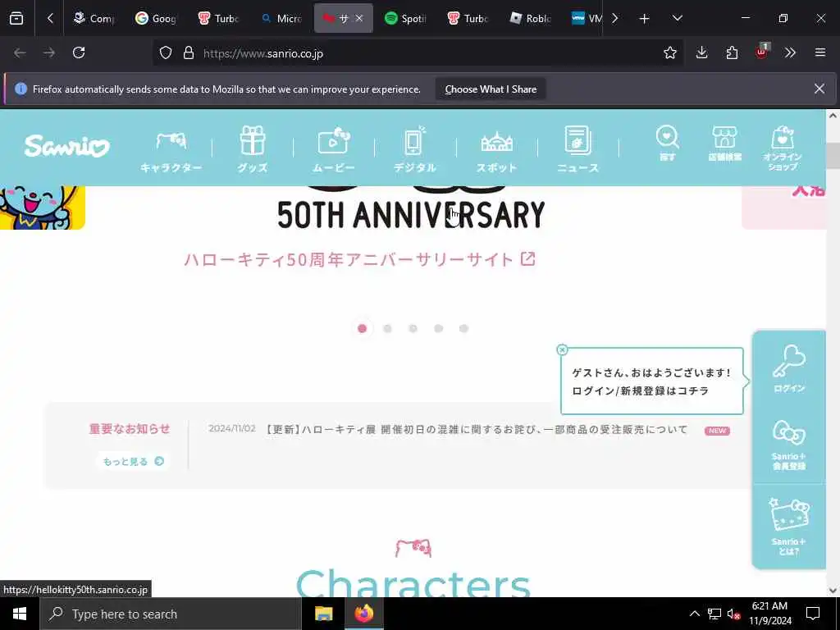Open the オンラインショップ online shop icon
This screenshot has height=630, width=840.
[783, 148]
